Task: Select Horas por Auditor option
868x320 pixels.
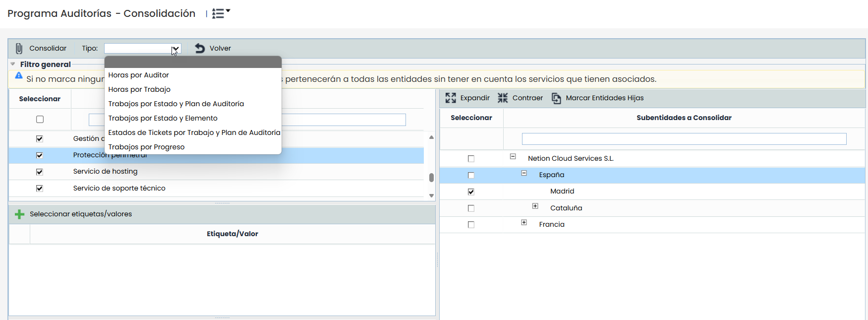Action: (x=139, y=75)
